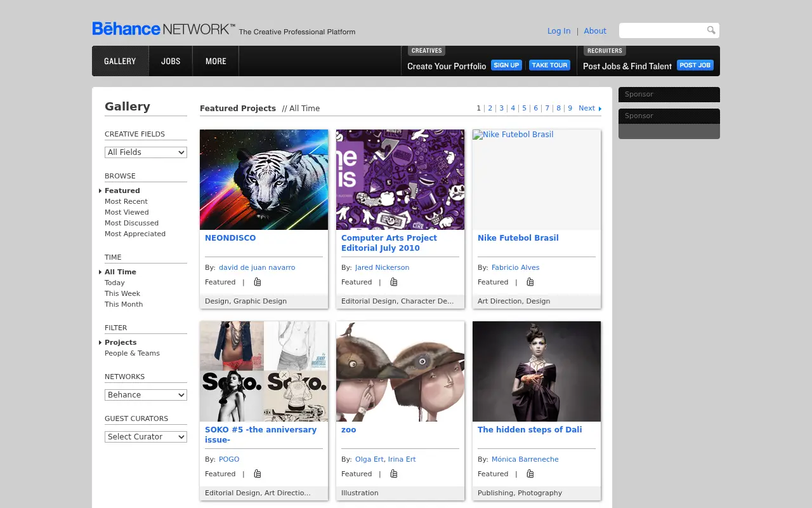View author david de juan navarro

(x=257, y=267)
